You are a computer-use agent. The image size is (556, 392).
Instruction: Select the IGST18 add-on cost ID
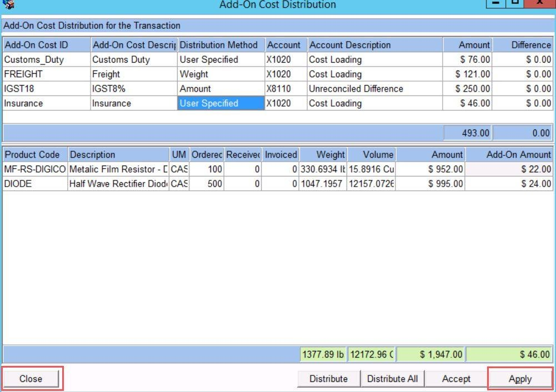pos(46,89)
